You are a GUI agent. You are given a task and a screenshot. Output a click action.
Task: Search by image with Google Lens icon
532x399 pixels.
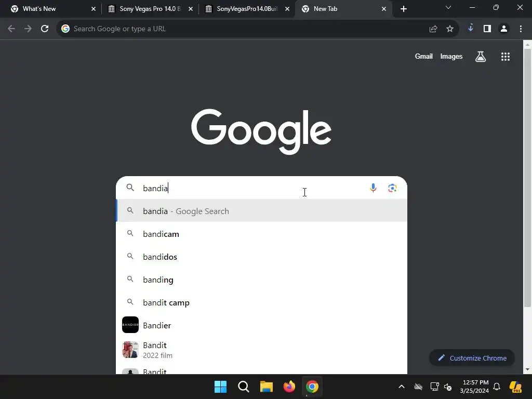392,188
